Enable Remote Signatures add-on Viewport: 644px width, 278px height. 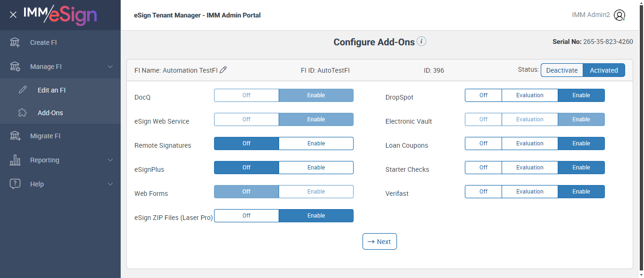(x=316, y=143)
